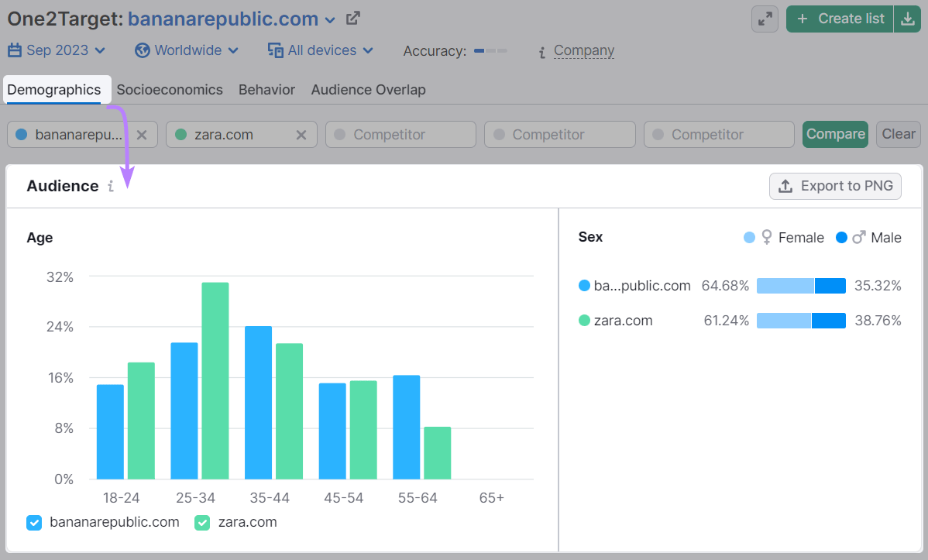Open the external link icon beside bananarepublic.com

(352, 18)
